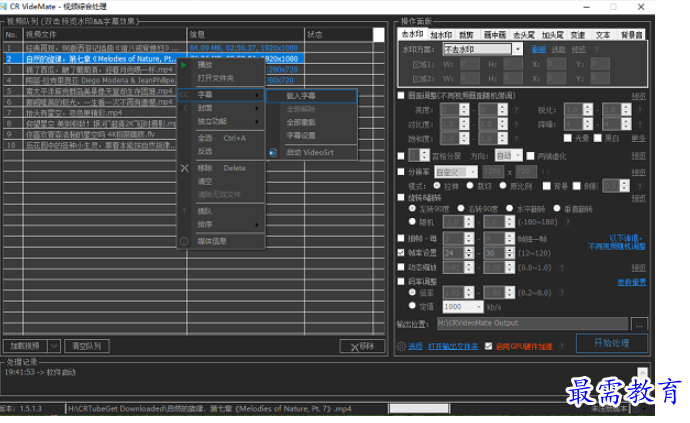This screenshot has height=423, width=690.
Task: Click the X remove icon in context menu
Action: pyautogui.click(x=183, y=168)
